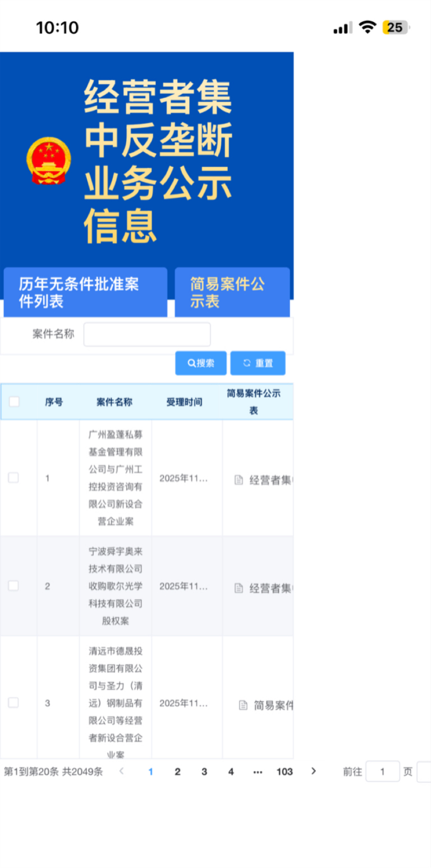Click the 简易案件公示表 column header
The image size is (431, 868).
coord(254,401)
